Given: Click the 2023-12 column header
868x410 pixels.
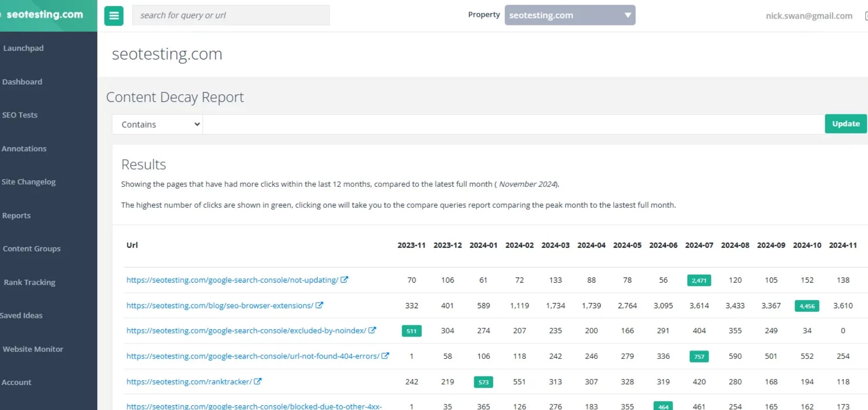Looking at the screenshot, I should (x=448, y=245).
